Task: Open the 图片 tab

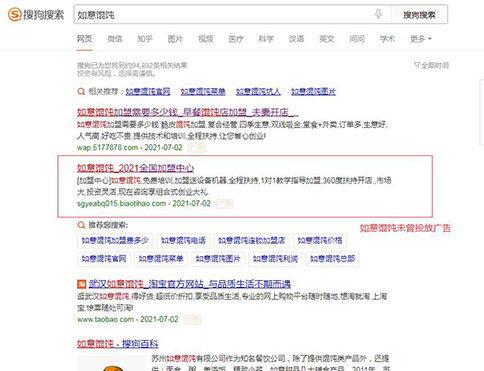Action: [x=175, y=39]
